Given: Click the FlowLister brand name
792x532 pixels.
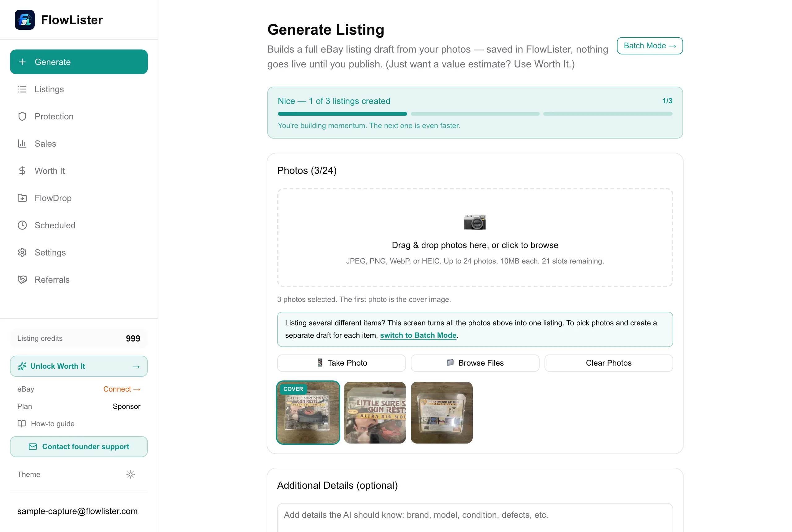Looking at the screenshot, I should click(71, 20).
